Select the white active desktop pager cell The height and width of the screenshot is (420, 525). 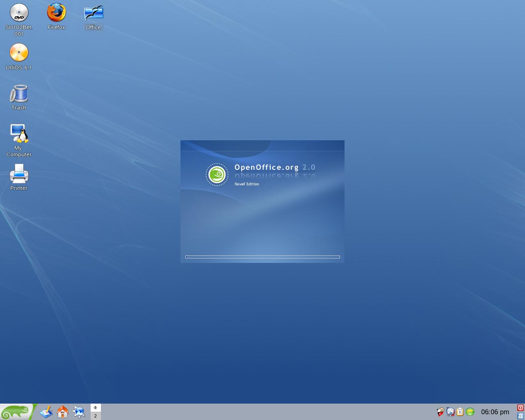point(96,408)
